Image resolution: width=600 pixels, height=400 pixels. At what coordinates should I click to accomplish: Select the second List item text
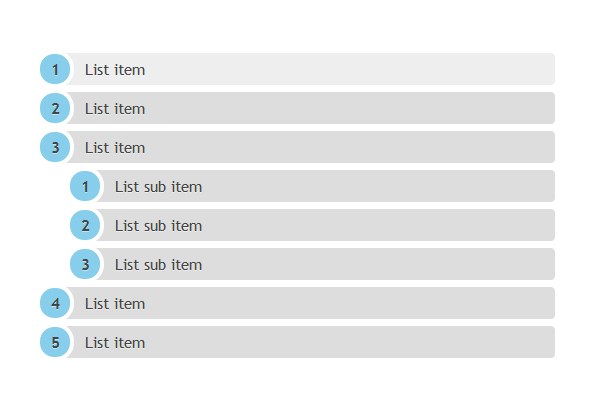(115, 109)
